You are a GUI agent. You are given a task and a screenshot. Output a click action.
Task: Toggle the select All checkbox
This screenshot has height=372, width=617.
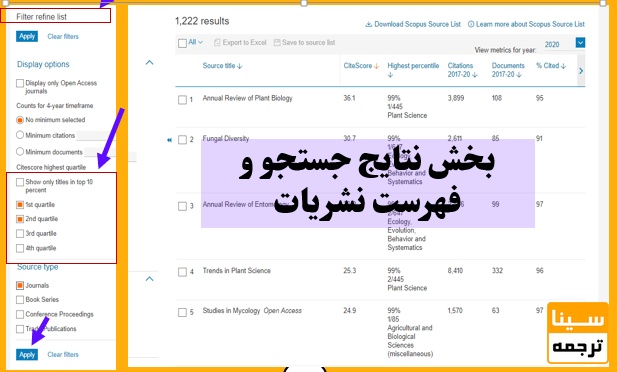(182, 43)
